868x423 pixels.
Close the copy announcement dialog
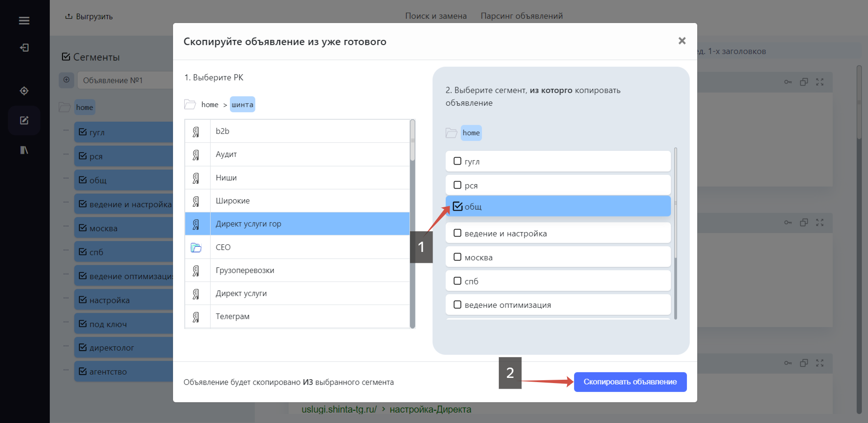click(682, 41)
